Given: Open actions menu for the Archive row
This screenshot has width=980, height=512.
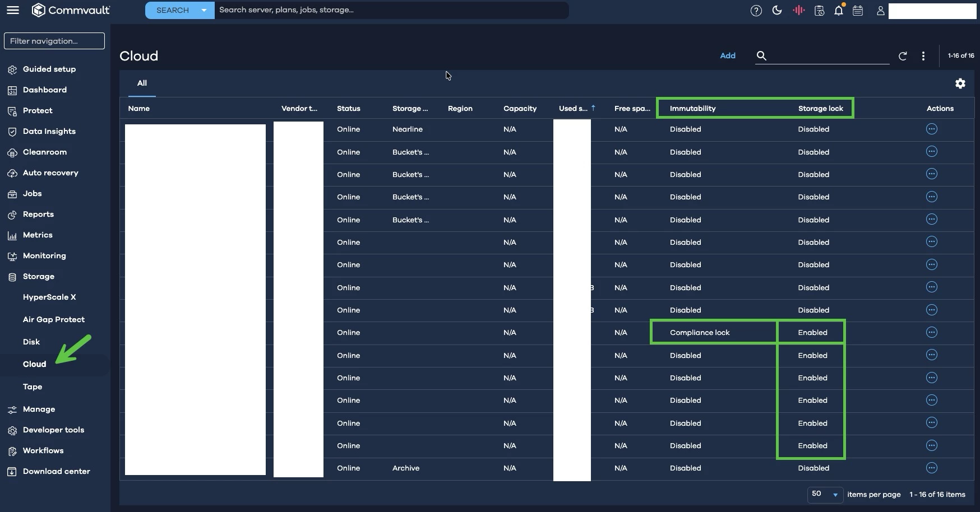Looking at the screenshot, I should click(932, 468).
